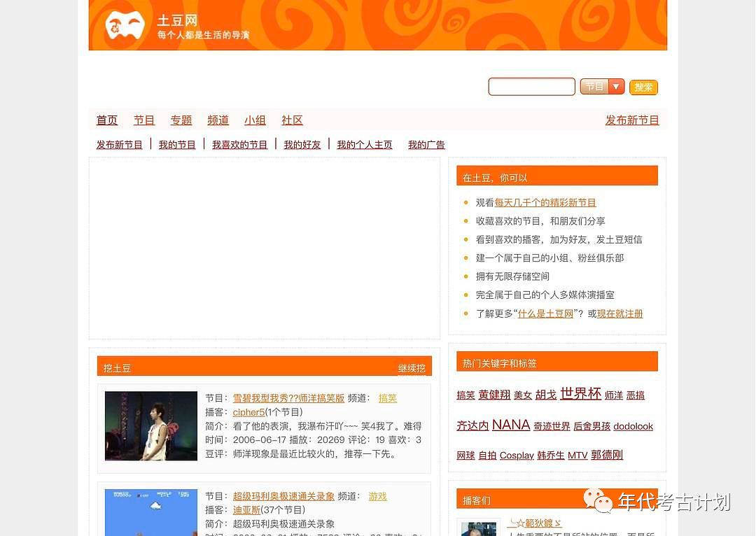Screen dimensions: 756x536
Task: Select the 小组 navigation tab
Action: (255, 120)
